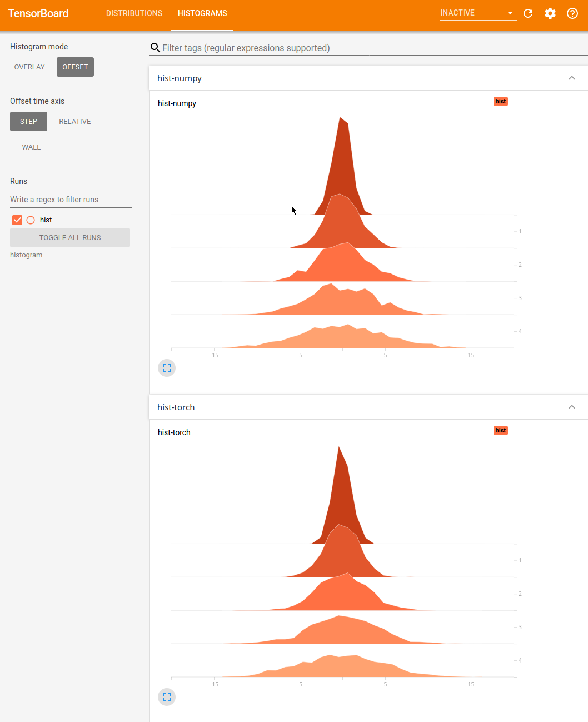Click the TOGGLE ALL RUNS button
Screen dimensions: 588x722
tap(70, 237)
